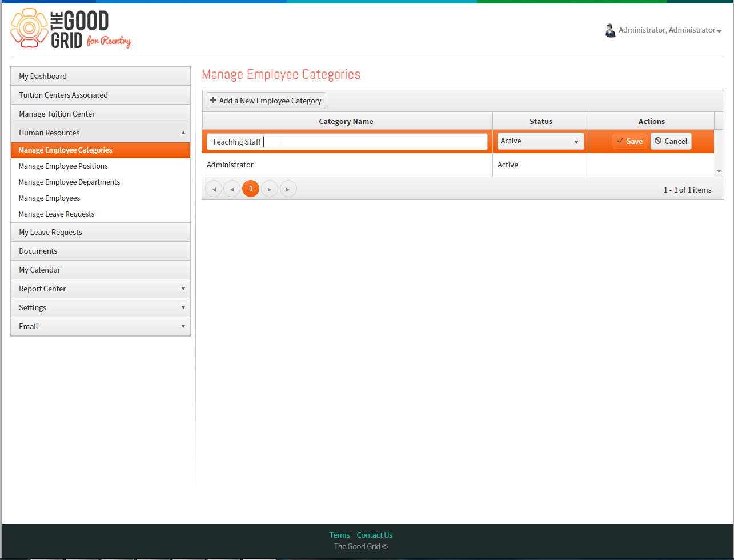Click the Category Name text field
This screenshot has height=560, width=734.
(x=347, y=142)
